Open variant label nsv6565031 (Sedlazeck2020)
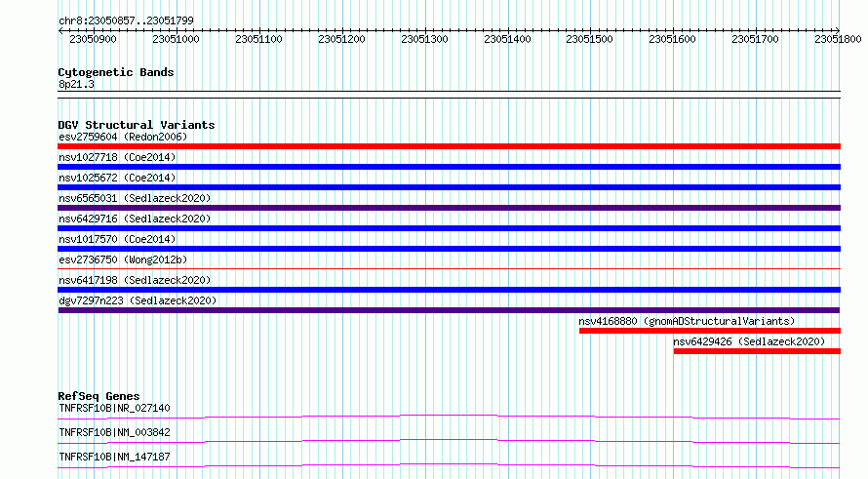Screen dimensions: 868x479 tap(135, 198)
